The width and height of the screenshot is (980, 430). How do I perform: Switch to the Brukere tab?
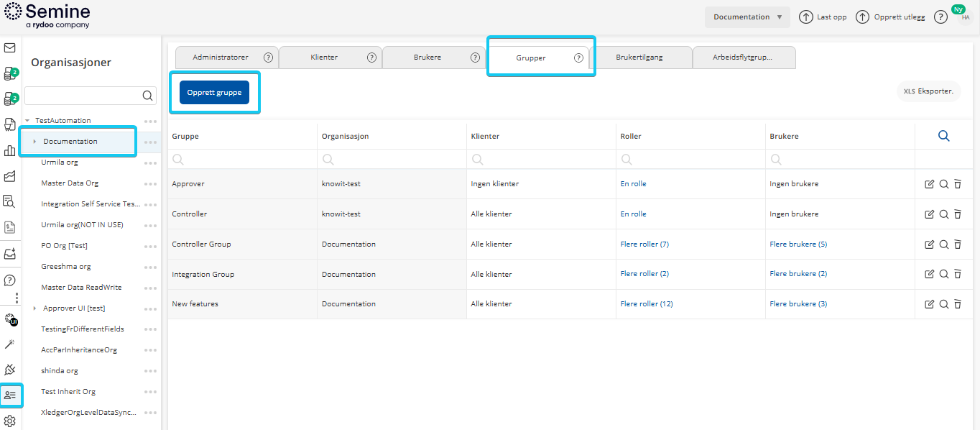[x=427, y=58]
